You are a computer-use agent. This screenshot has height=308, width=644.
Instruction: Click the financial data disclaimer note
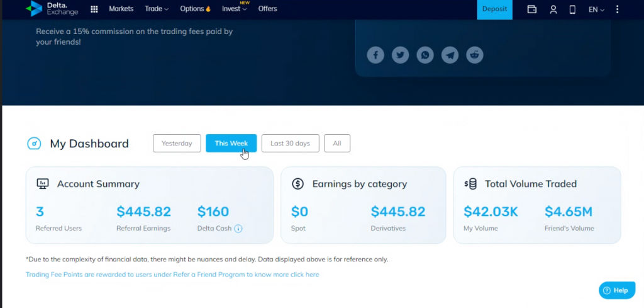pos(206,260)
